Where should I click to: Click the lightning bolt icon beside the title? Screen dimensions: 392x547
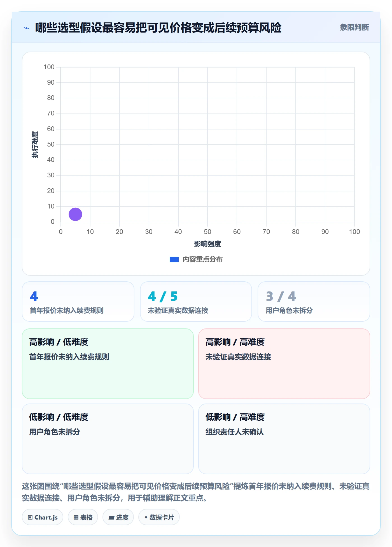tap(27, 28)
